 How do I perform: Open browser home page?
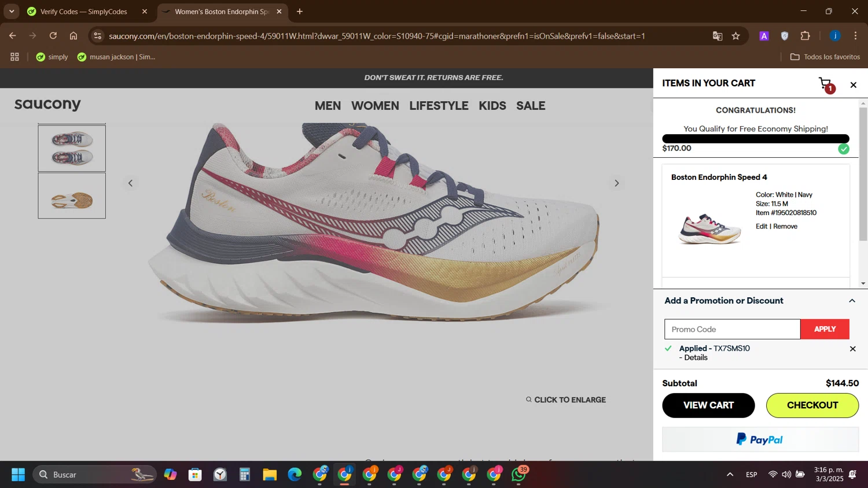73,36
